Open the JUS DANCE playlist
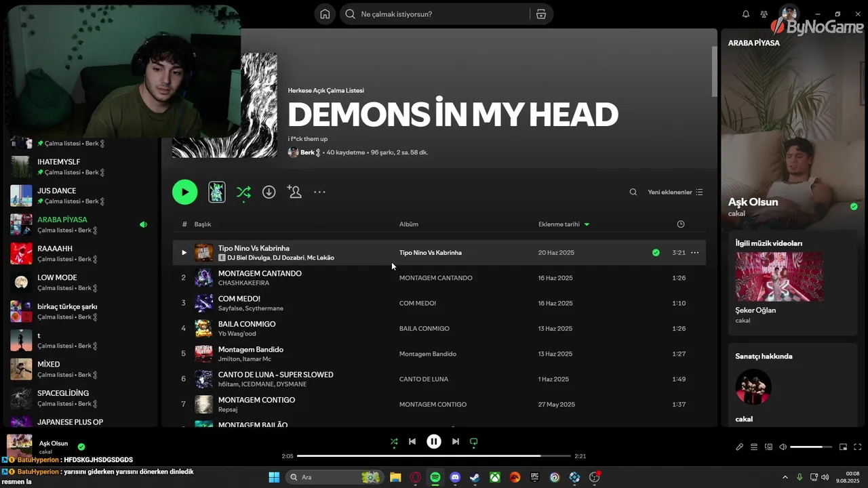 click(x=79, y=196)
